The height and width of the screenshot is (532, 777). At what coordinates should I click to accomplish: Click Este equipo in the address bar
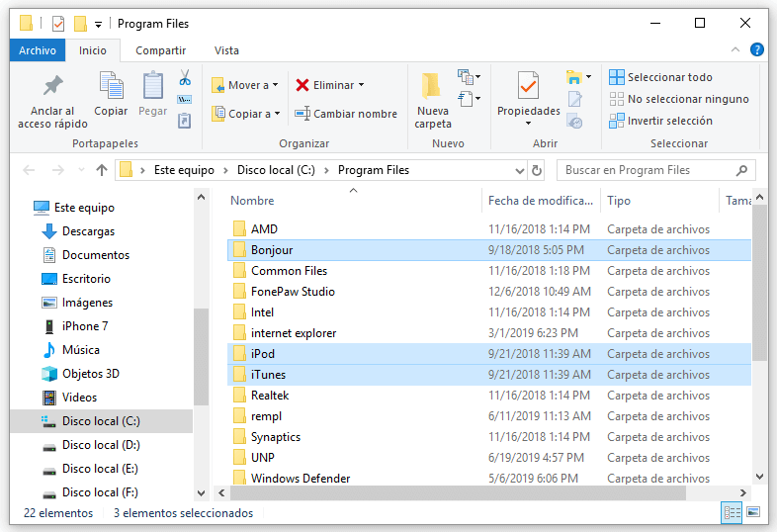point(184,170)
